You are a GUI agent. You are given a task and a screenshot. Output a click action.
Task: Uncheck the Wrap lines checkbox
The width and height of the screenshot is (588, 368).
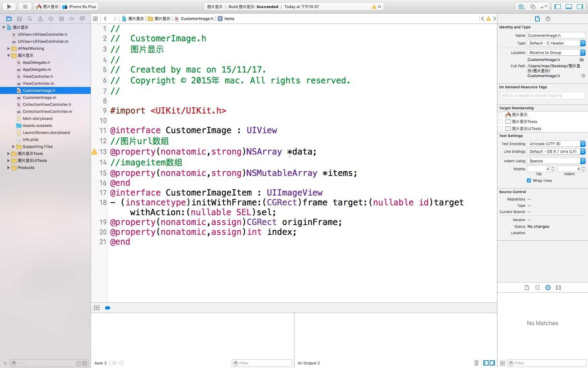pyautogui.click(x=528, y=180)
